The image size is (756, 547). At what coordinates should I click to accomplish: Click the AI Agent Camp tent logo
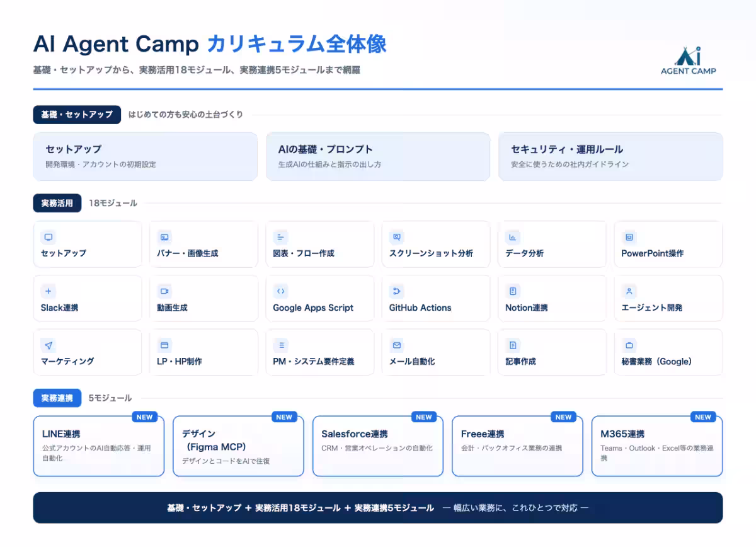point(688,60)
